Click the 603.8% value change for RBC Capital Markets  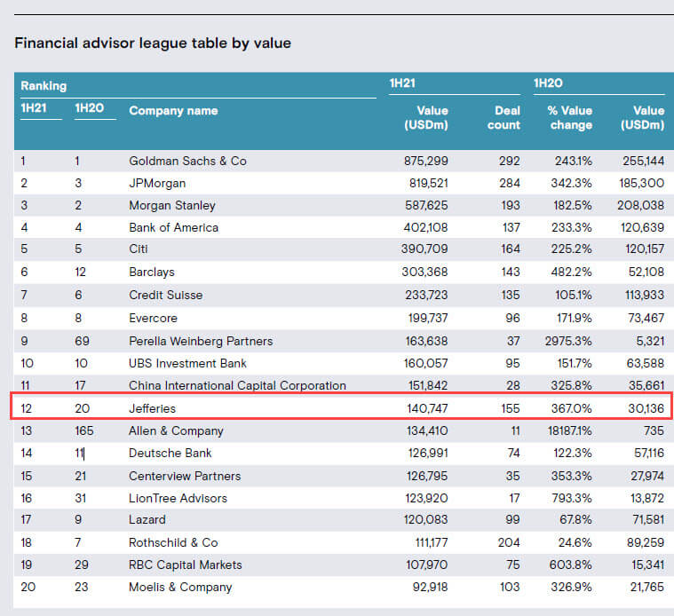click(570, 565)
